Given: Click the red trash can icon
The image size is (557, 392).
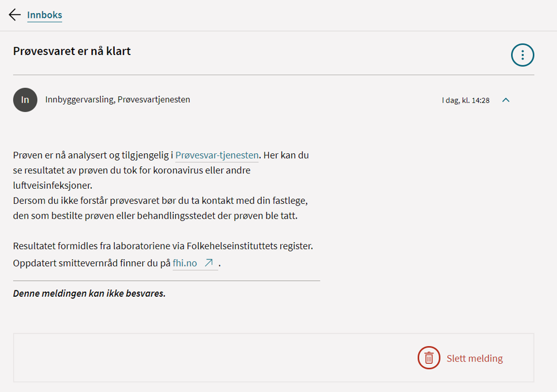Looking at the screenshot, I should pyautogui.click(x=428, y=358).
